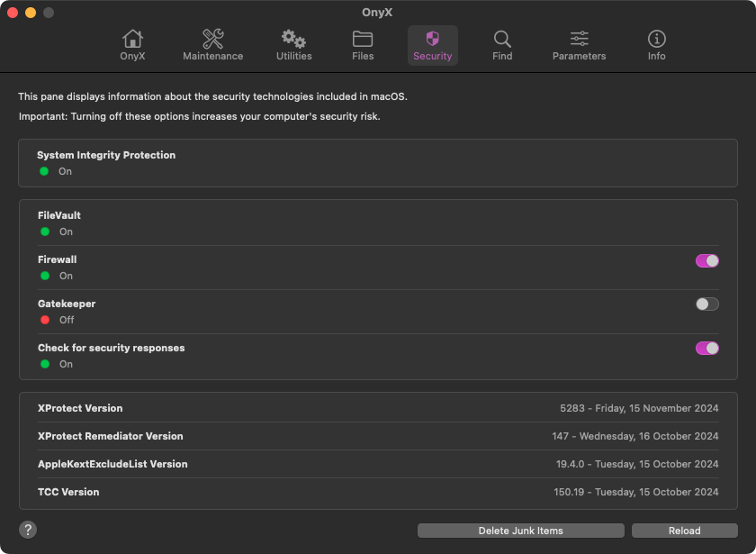Click the FileVault label

pyautogui.click(x=59, y=215)
